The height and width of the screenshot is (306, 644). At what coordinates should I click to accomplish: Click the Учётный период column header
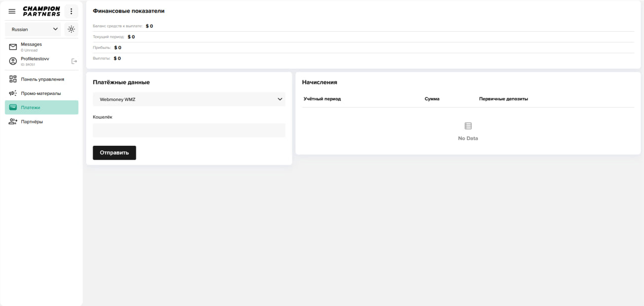[x=322, y=99]
